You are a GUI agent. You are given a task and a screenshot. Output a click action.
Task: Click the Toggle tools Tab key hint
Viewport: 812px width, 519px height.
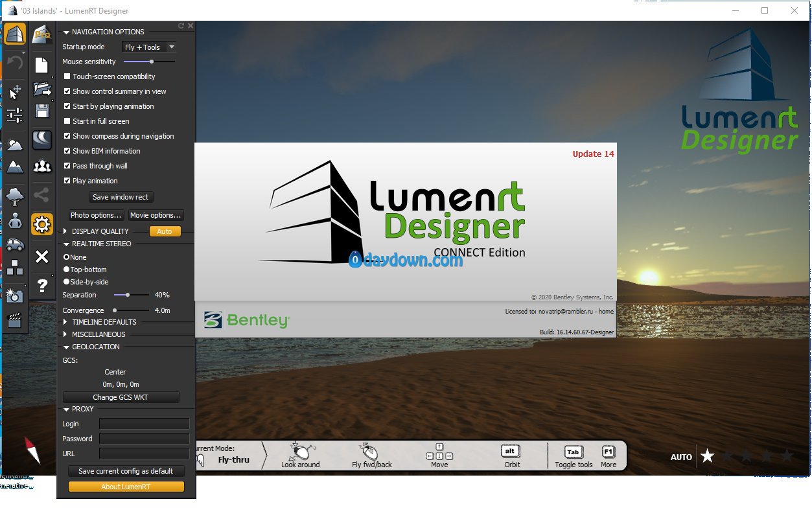click(x=574, y=456)
